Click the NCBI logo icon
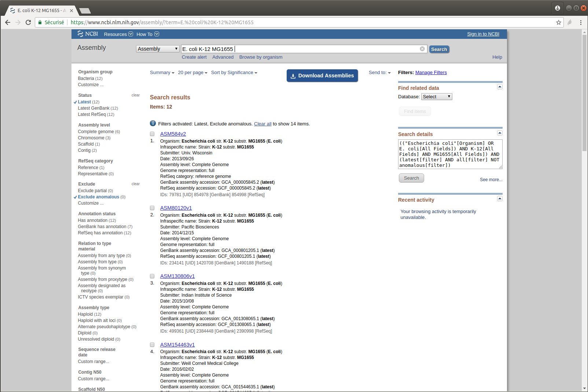Screen dimensions: 588x392 coord(88,34)
